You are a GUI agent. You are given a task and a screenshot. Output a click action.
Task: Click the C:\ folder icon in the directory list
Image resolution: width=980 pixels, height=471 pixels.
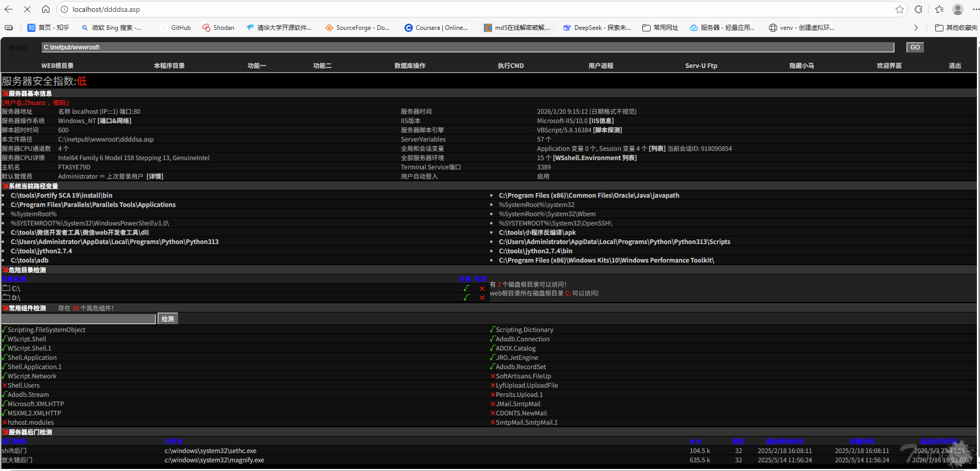click(7, 289)
